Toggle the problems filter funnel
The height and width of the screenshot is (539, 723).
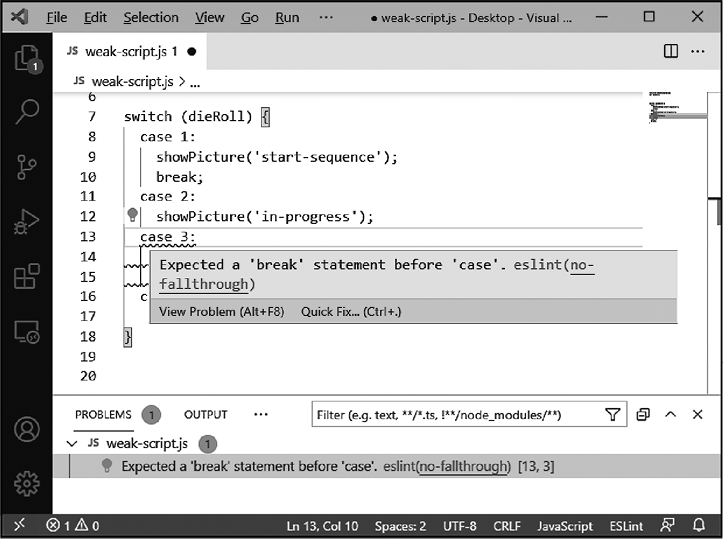click(612, 415)
